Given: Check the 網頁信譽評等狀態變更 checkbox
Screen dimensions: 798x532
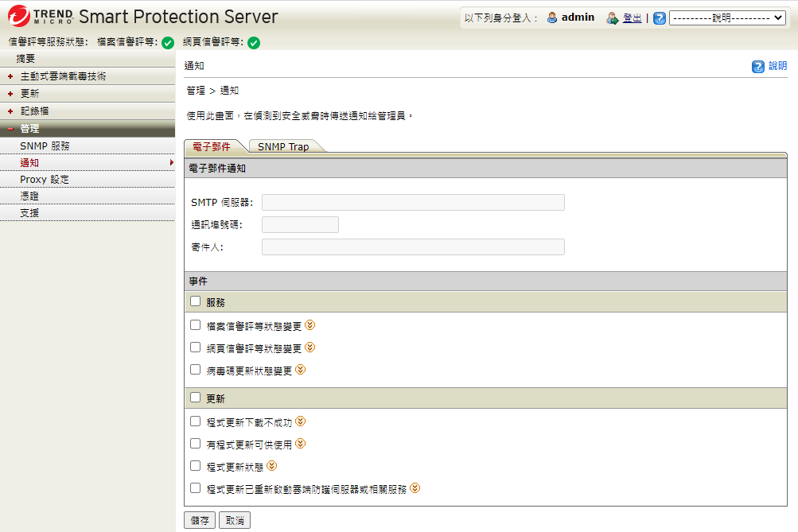Looking at the screenshot, I should click(x=196, y=348).
